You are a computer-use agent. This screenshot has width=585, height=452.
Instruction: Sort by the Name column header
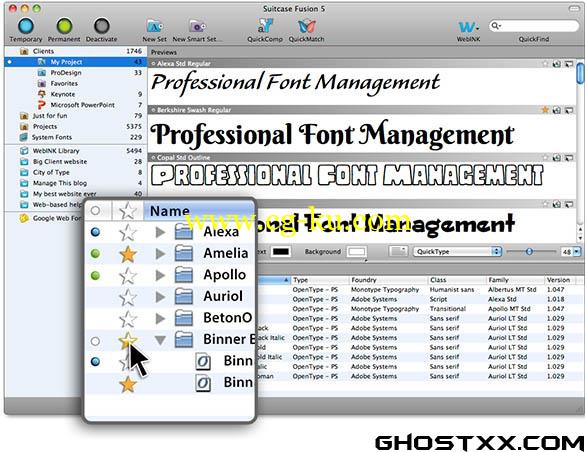point(198,211)
